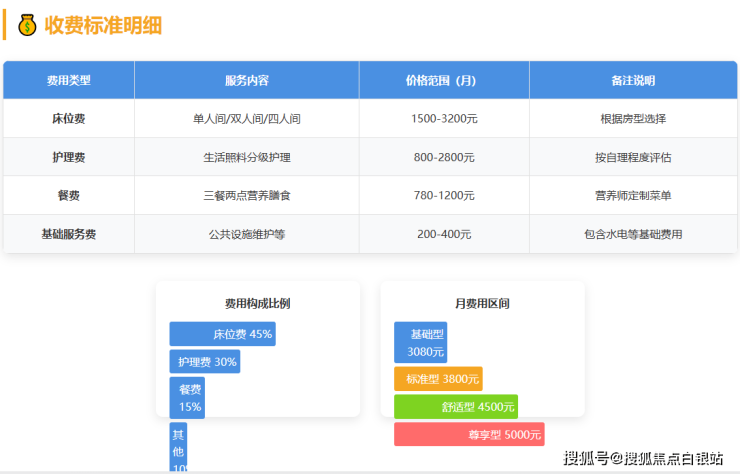Select the 服务内容 column header

coord(246,80)
